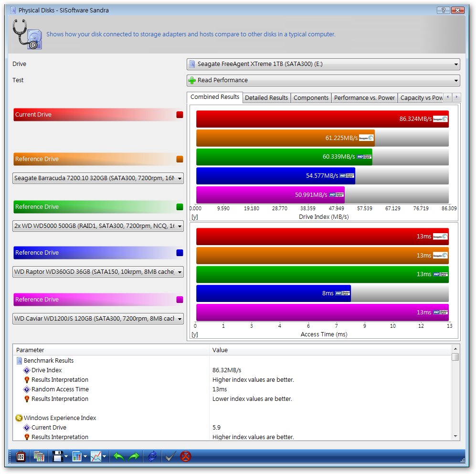Click the stethoscope disk module icon
Image resolution: width=476 pixels, height=474 pixels.
tap(27, 34)
